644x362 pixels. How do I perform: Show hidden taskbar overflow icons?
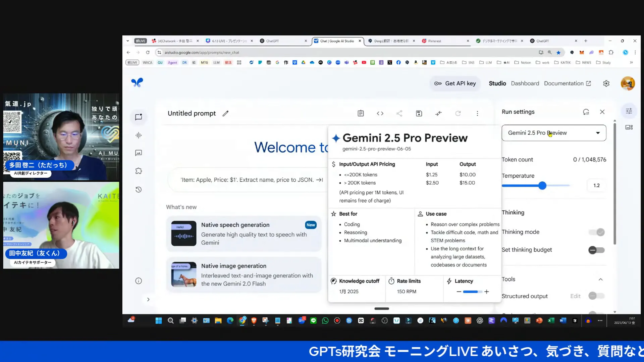tap(600, 320)
